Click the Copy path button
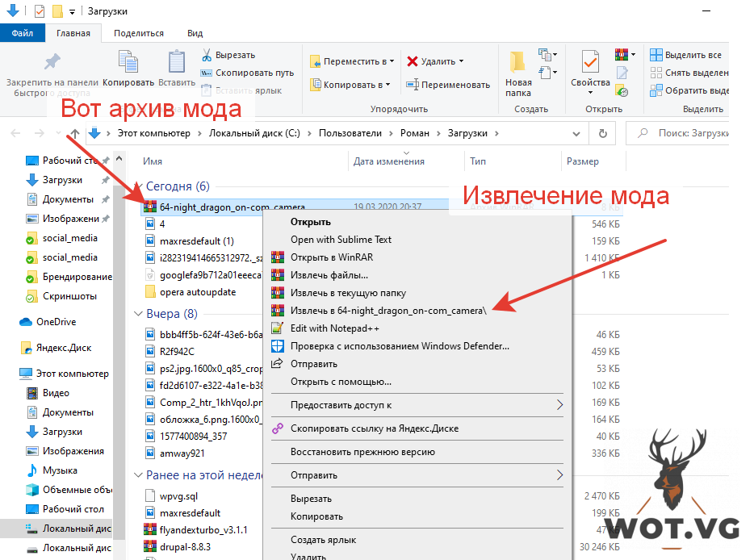This screenshot has height=560, width=754. click(248, 73)
